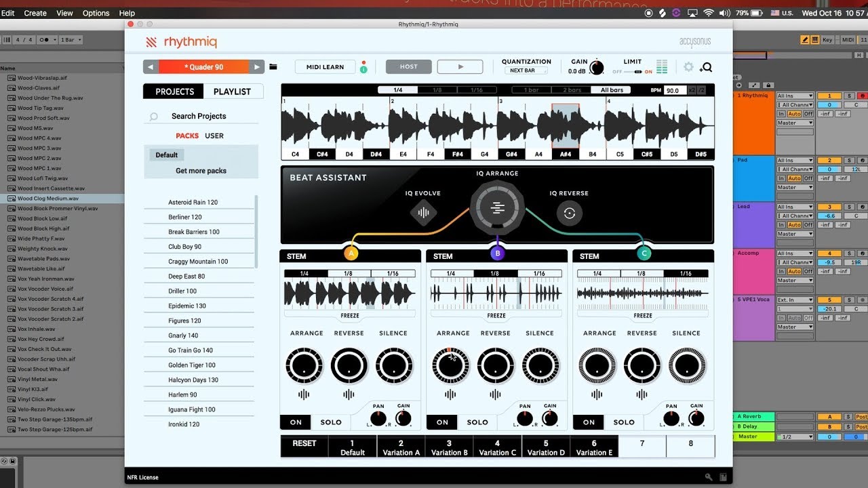Screen dimensions: 868x488
Task: Activate the central IQ Arrange button
Action: 497,208
